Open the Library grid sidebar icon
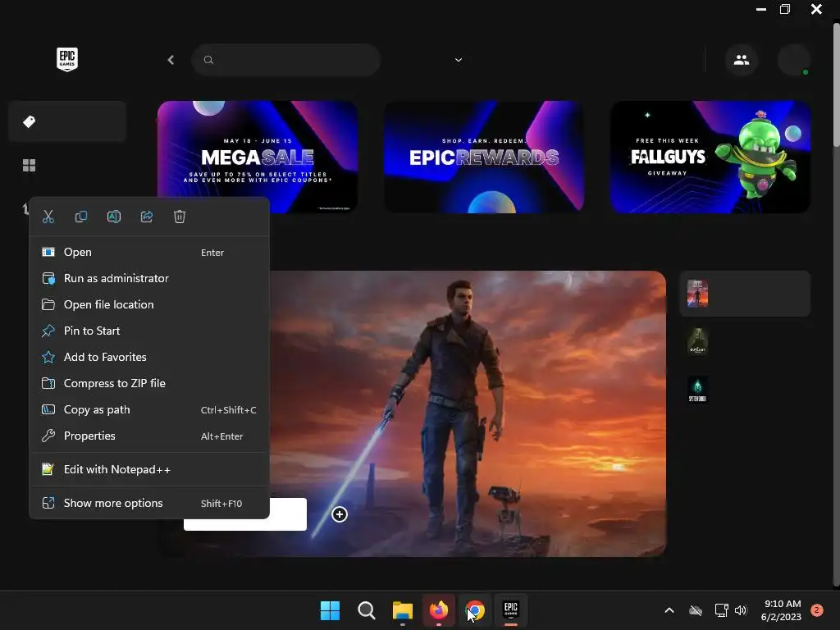This screenshot has width=840, height=630. (29, 166)
